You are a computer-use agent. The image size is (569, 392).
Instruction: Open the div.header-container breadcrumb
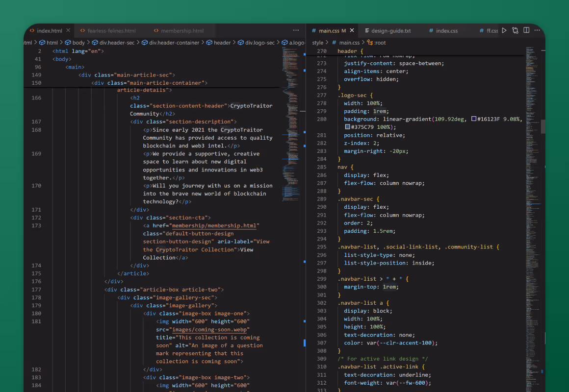click(x=171, y=43)
